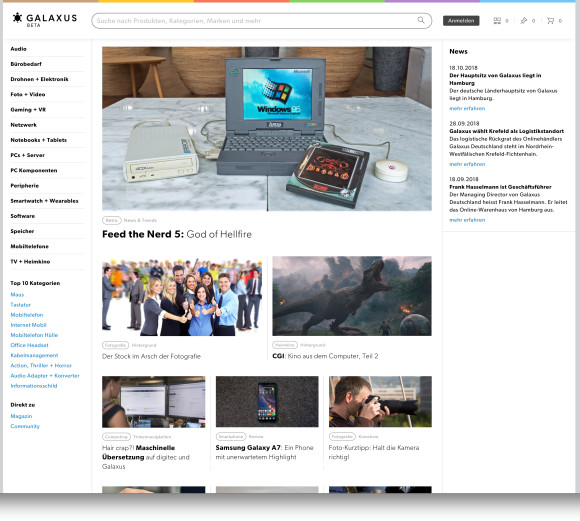
Task: Open the pinned watchlist icon
Action: pyautogui.click(x=523, y=21)
